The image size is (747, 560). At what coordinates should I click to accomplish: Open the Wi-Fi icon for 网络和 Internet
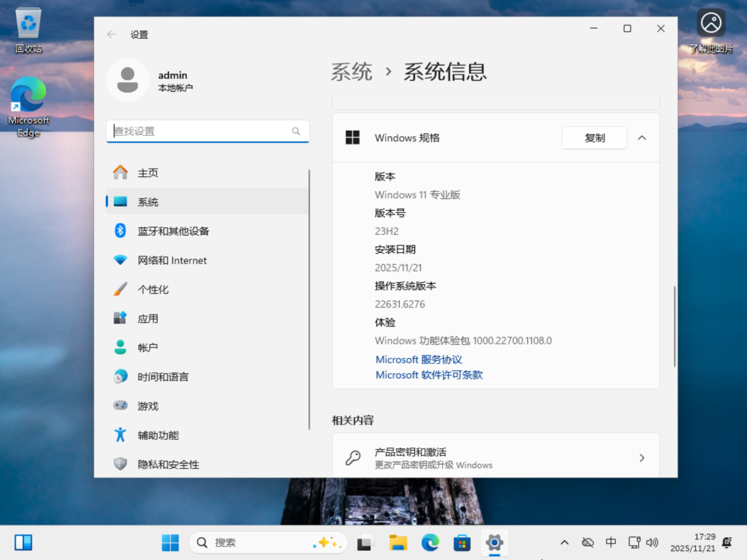point(120,260)
